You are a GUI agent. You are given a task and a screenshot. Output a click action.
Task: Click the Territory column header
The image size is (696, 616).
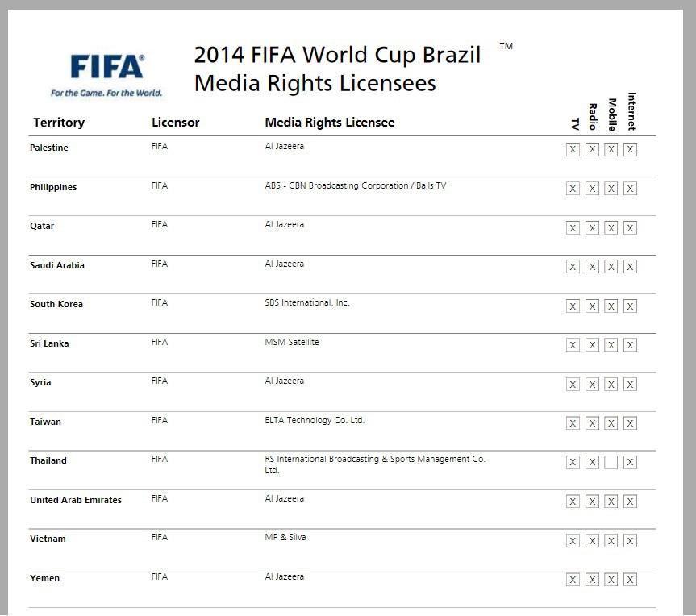pos(59,123)
